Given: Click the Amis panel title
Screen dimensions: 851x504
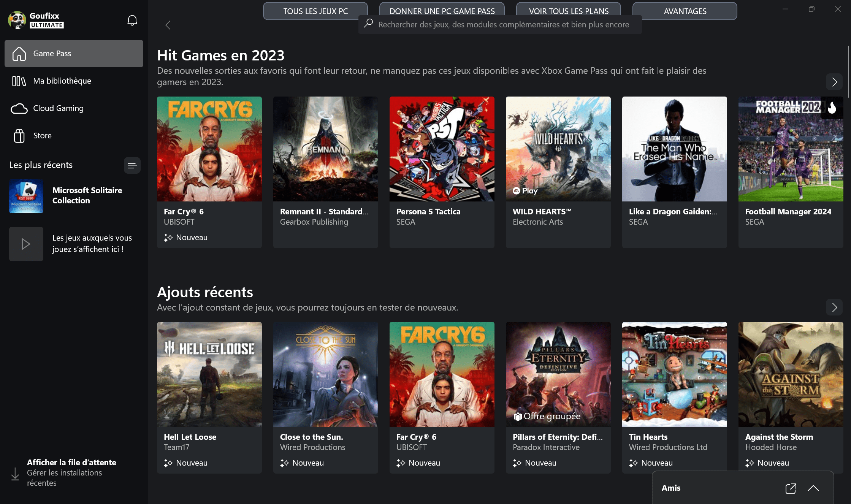Looking at the screenshot, I should pos(671,488).
